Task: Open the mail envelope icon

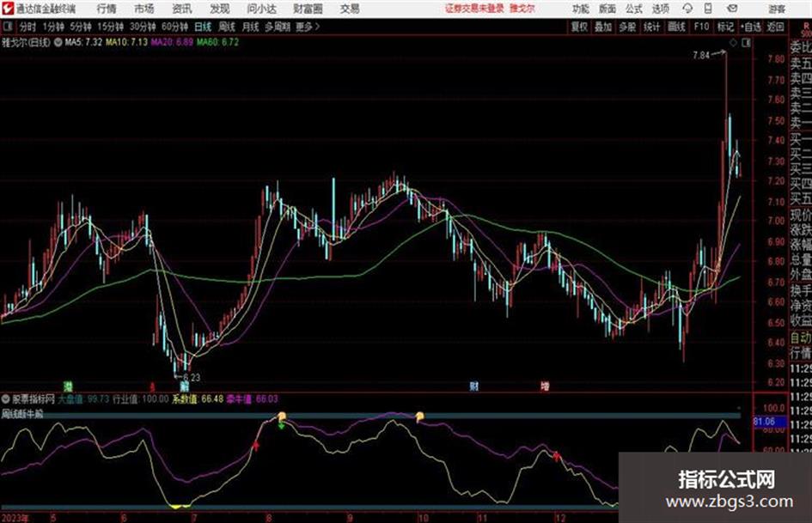Action: pos(732,9)
